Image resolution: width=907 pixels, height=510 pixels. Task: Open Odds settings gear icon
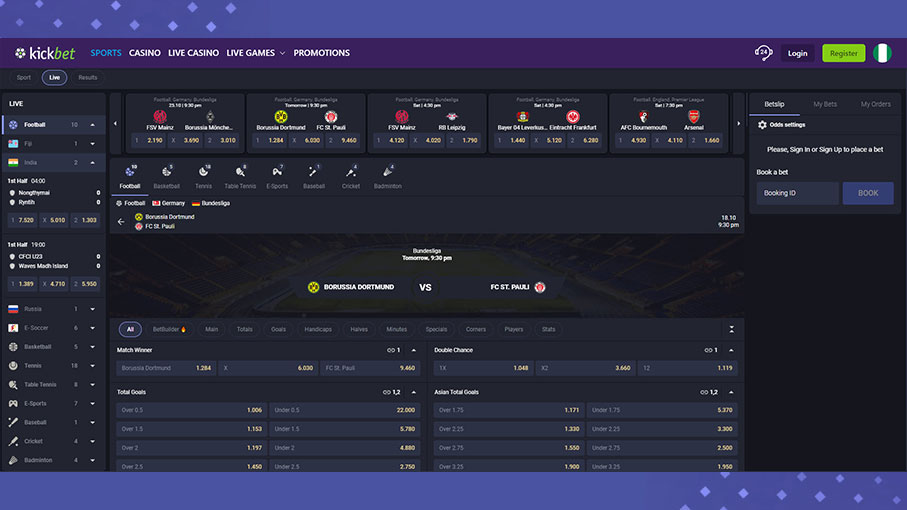(x=762, y=125)
